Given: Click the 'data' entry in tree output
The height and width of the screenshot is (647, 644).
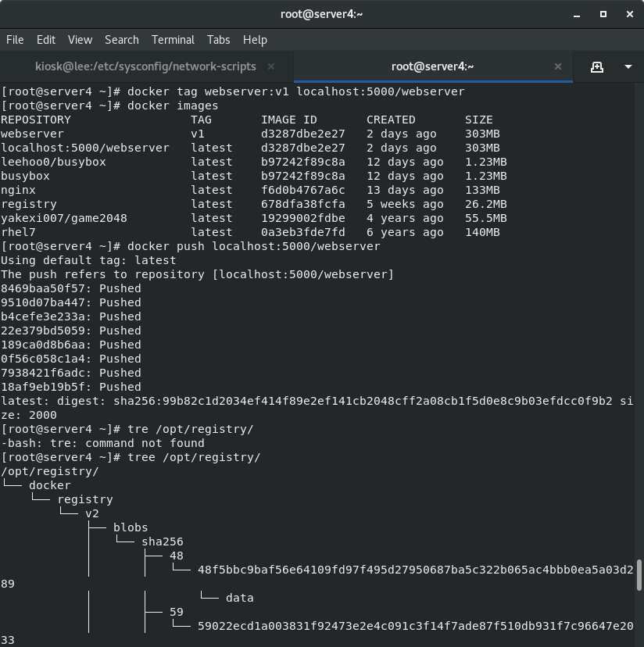Looking at the screenshot, I should (240, 598).
